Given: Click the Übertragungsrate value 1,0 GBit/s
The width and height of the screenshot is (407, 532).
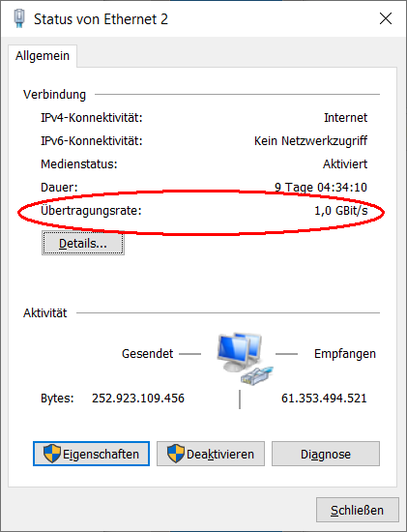Looking at the screenshot, I should pos(341,211).
